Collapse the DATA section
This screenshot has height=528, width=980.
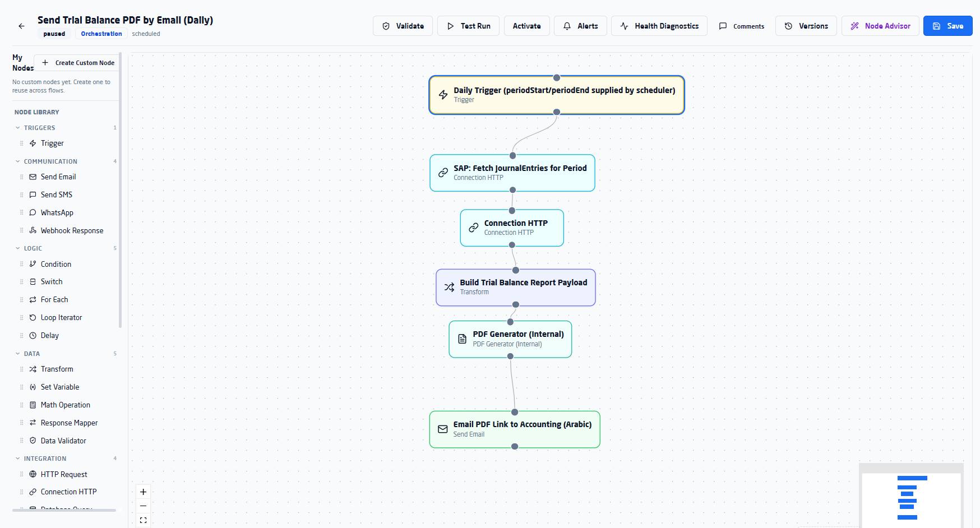coord(18,354)
